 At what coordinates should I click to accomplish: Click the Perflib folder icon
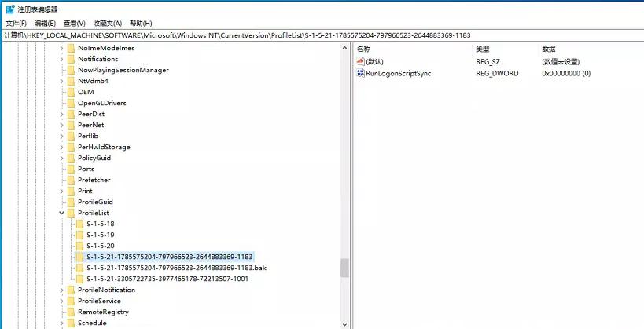click(71, 136)
